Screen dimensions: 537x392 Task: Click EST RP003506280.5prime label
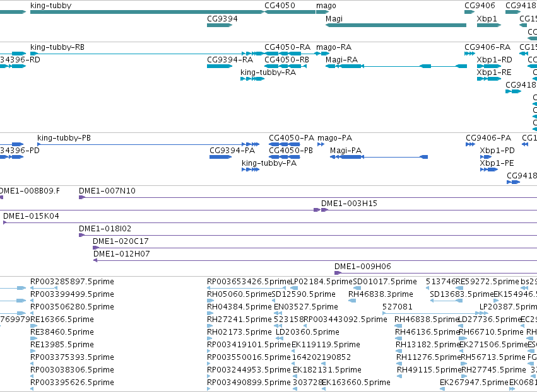[x=72, y=306]
